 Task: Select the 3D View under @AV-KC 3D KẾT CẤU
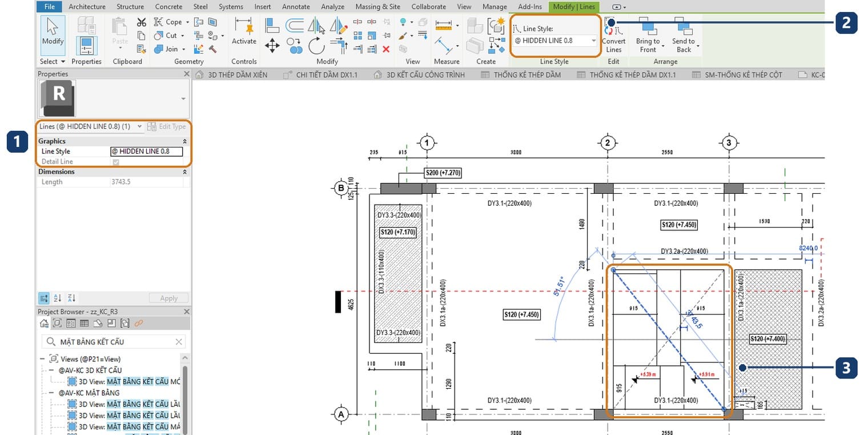124,381
